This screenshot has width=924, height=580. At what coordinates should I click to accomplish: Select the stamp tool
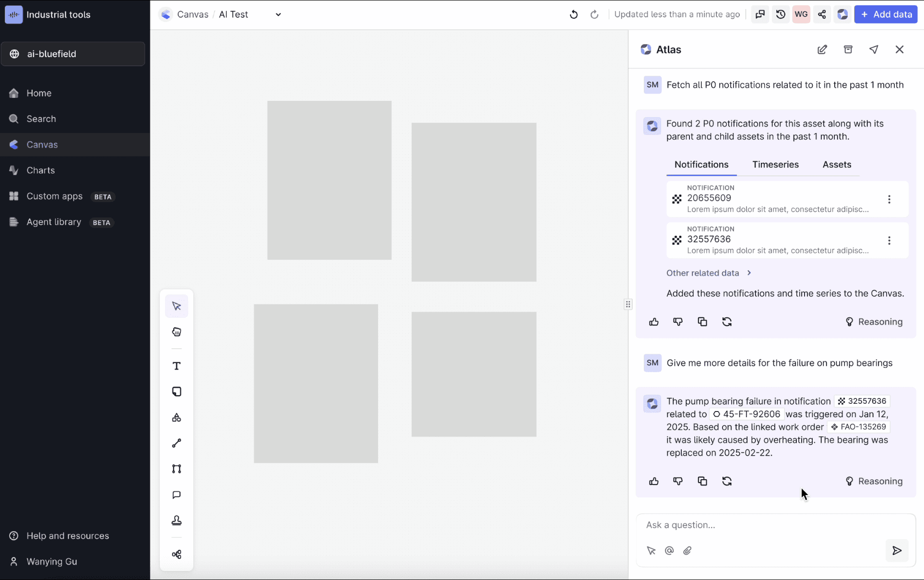click(x=176, y=520)
